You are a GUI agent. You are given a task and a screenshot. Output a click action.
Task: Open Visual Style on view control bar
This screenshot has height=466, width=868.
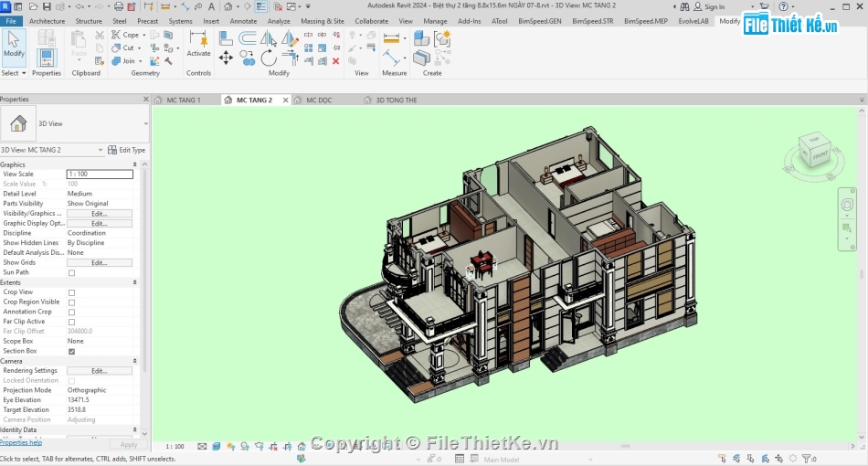[216, 447]
